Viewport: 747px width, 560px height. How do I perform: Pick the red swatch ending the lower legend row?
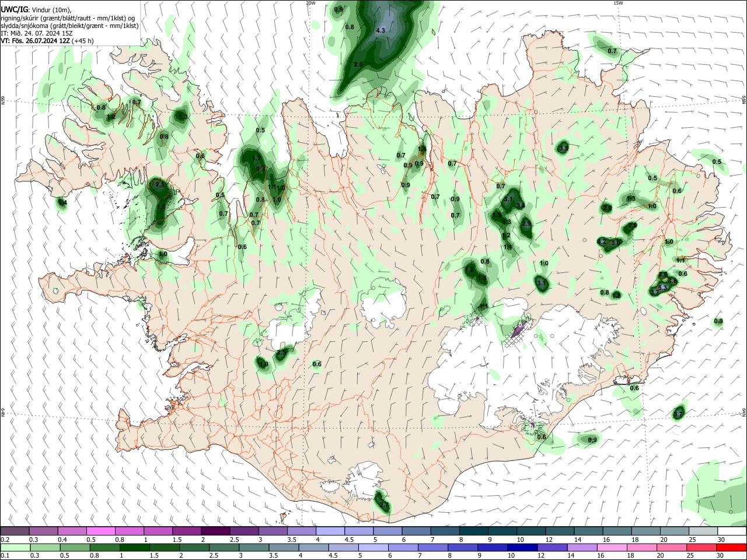[x=732, y=548]
